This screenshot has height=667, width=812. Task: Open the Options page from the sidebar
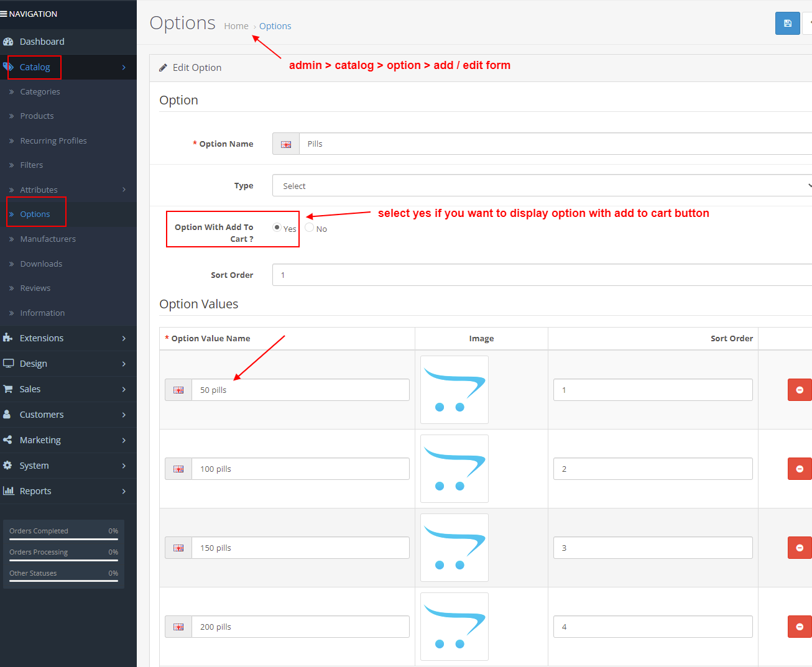click(36, 214)
